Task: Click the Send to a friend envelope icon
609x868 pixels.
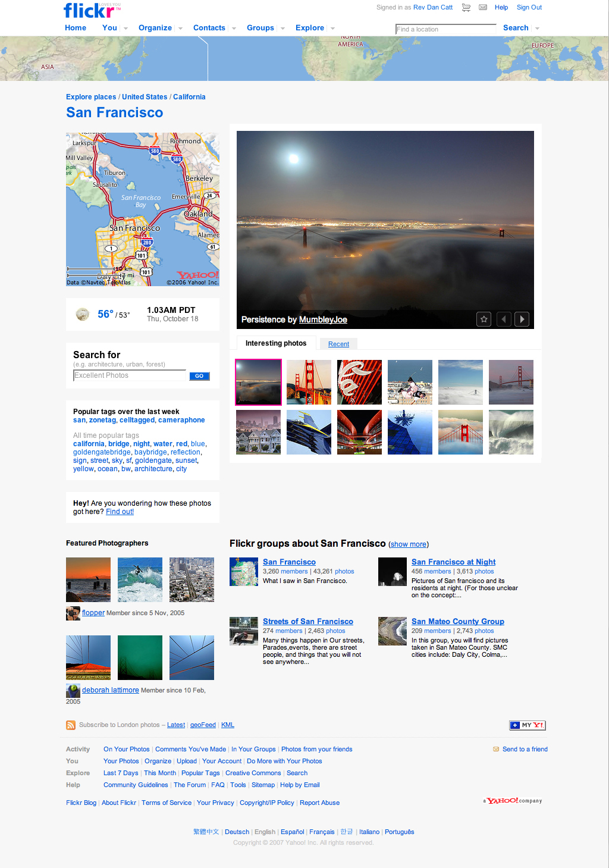Action: [x=496, y=750]
